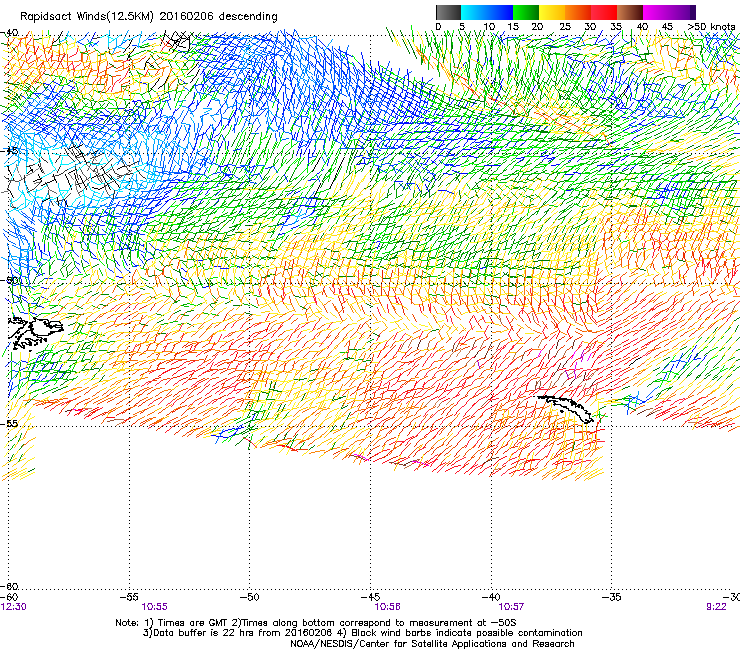
Task: Select the "10" legend scale label
Action: tap(489, 26)
